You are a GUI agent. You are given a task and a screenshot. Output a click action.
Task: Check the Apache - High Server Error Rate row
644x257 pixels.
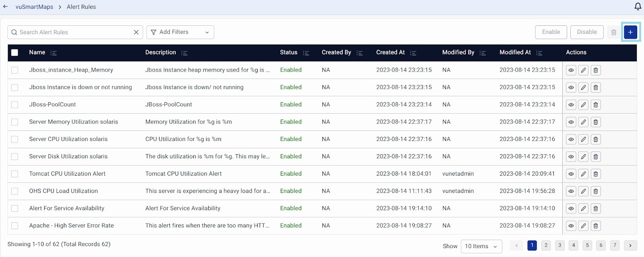15,226
